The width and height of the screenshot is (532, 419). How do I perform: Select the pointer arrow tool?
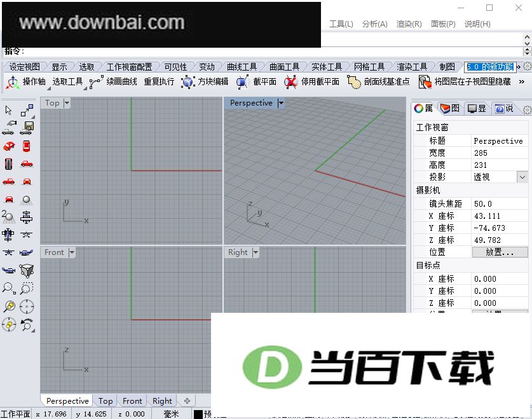pyautogui.click(x=8, y=110)
